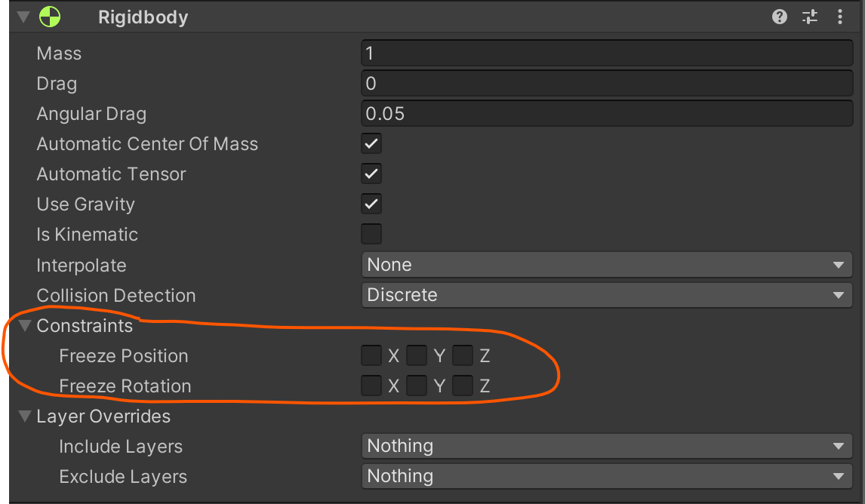Collapse the Rigidbody component foldout
865x504 pixels.
(23, 17)
